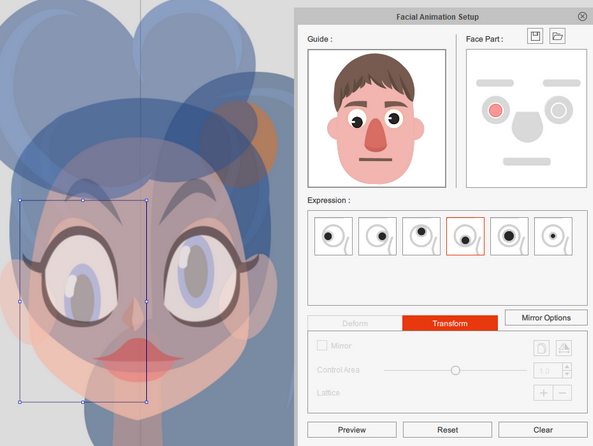Image resolution: width=593 pixels, height=446 pixels.
Task: Adjust the Control Area slider handle
Action: tap(455, 370)
